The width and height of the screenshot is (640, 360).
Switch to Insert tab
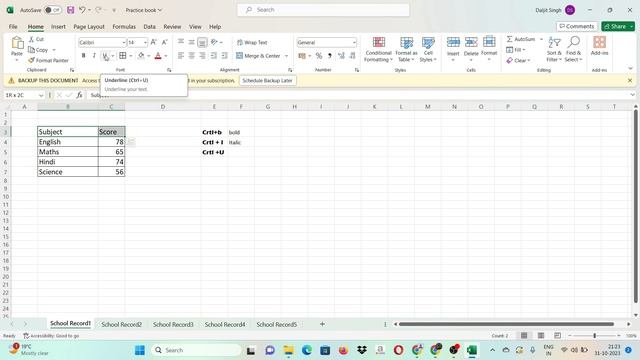click(58, 27)
